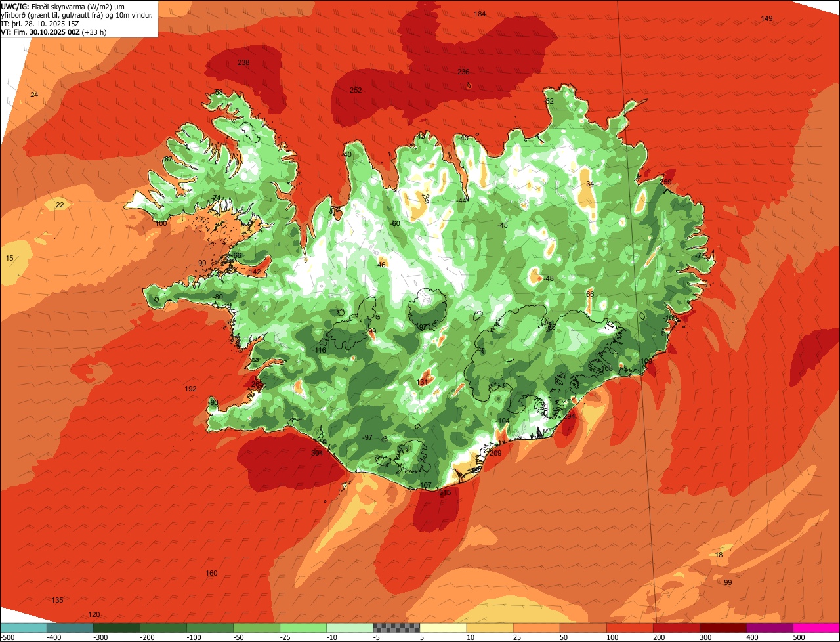
Task: Click the value 160 in the southwest ocean
Action: (x=211, y=573)
